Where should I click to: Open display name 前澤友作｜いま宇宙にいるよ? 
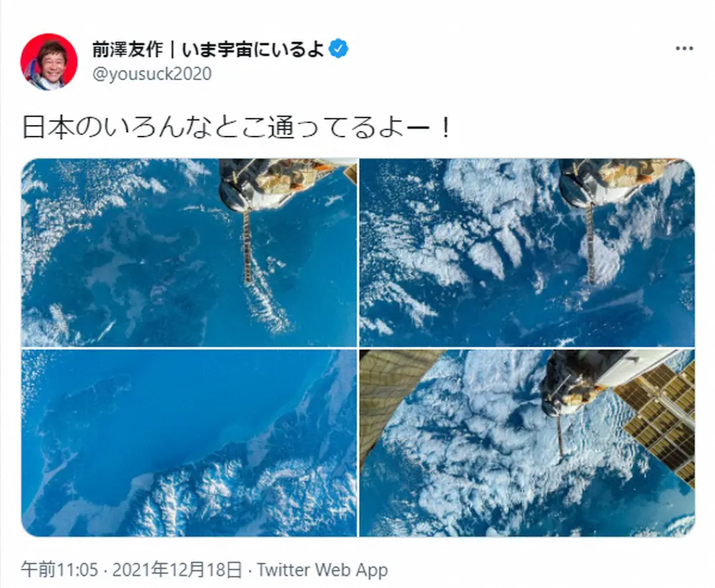pyautogui.click(x=208, y=49)
